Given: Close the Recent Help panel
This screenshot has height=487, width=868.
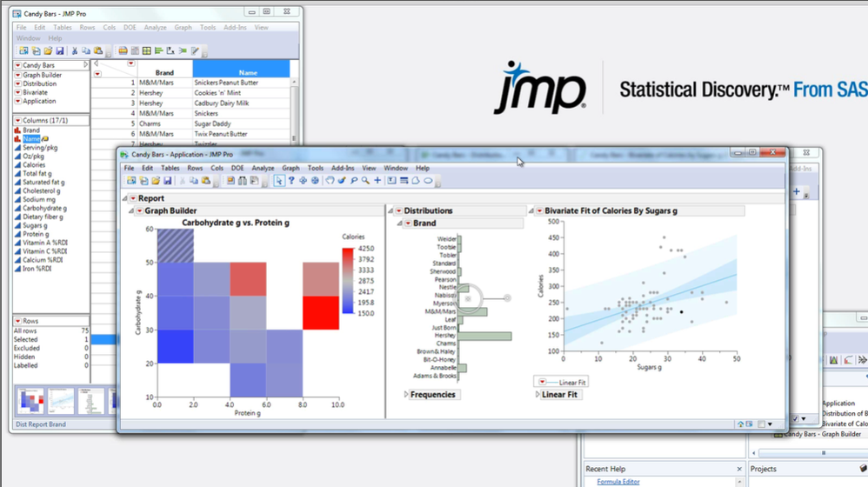Looking at the screenshot, I should point(739,469).
